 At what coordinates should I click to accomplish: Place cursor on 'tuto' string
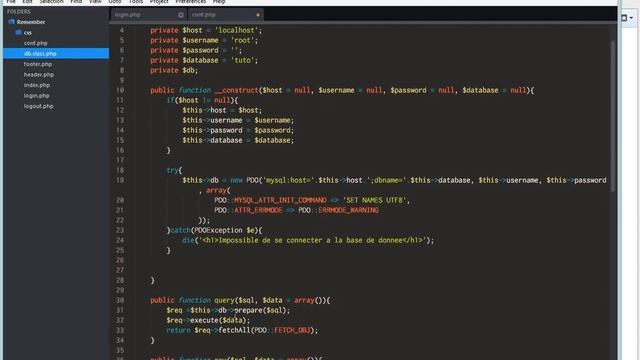click(242, 60)
